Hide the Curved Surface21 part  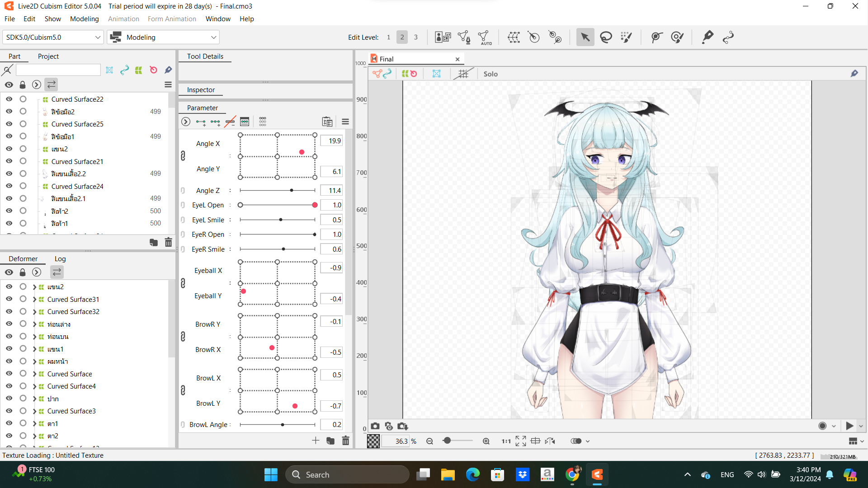[9, 161]
